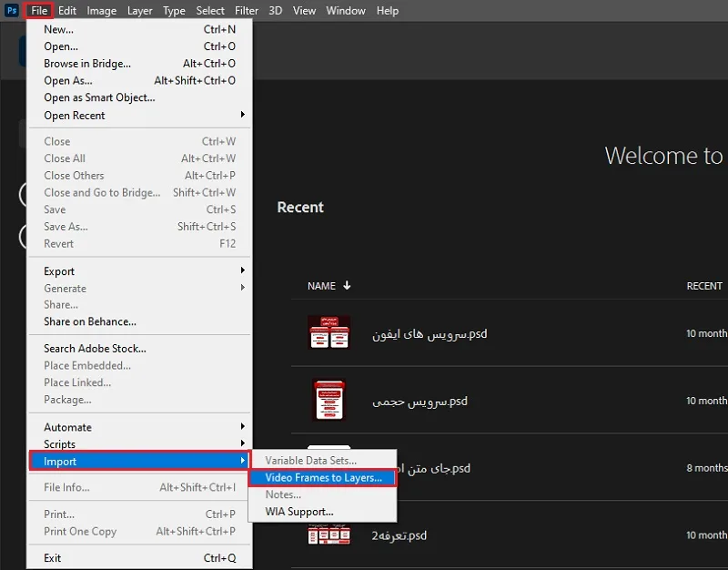Select Browse in Bridge...
This screenshot has height=570, width=728.
pyautogui.click(x=140, y=64)
